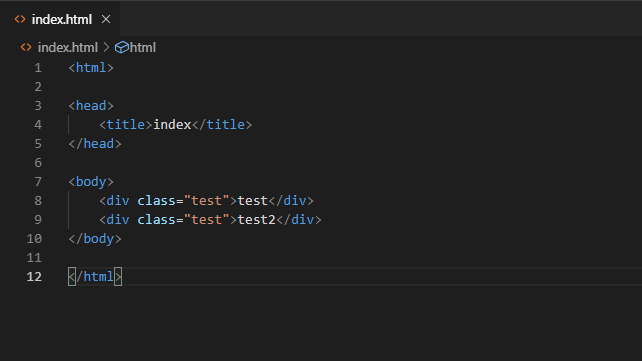Click the closing head tag on line 5
The width and height of the screenshot is (642, 361).
95,144
